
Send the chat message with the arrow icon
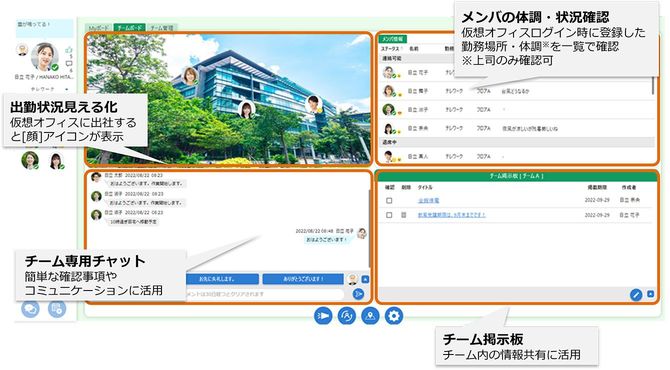point(359,294)
